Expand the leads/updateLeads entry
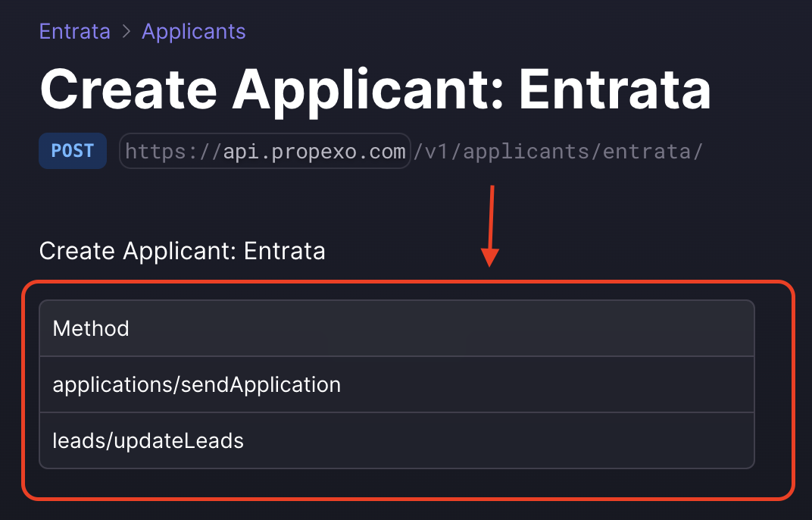The width and height of the screenshot is (812, 520). click(x=396, y=440)
